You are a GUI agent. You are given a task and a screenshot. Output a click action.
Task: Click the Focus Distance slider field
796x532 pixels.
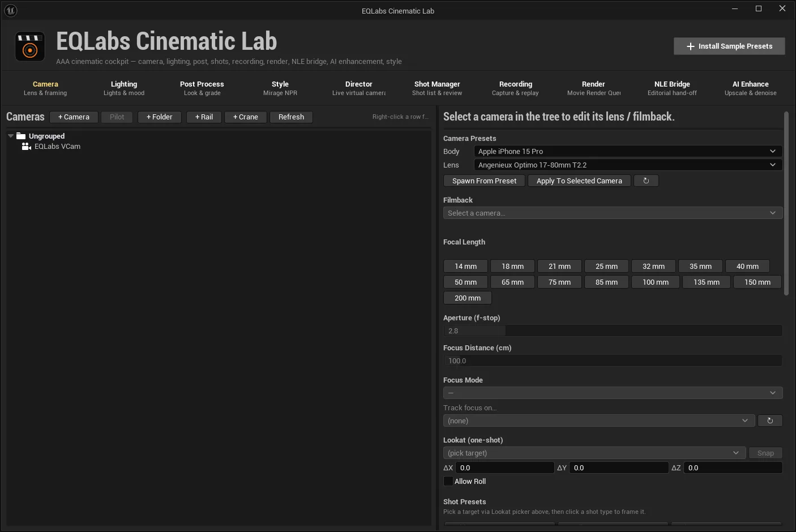coord(613,361)
